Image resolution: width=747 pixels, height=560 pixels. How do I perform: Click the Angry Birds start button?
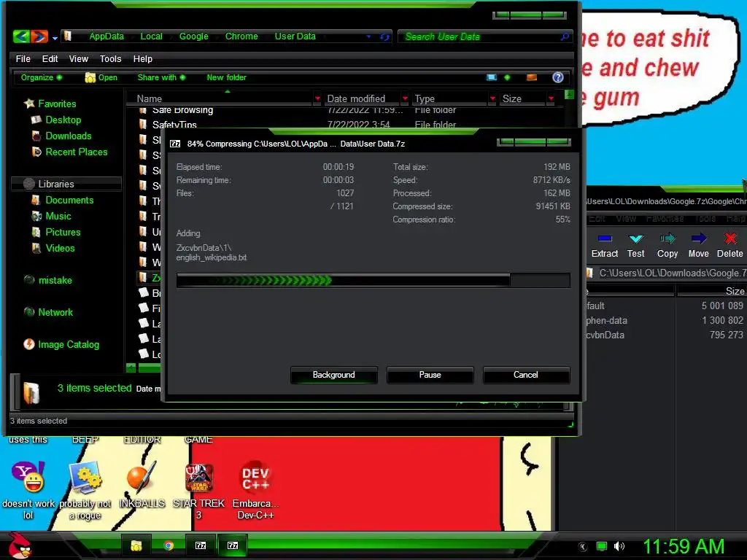tap(19, 545)
